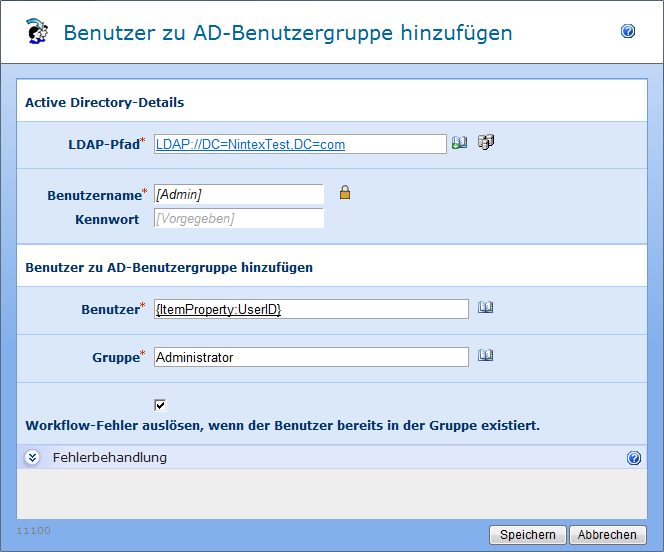Click insert reference icon beside Benutzer field
The image size is (664, 552).
click(485, 309)
